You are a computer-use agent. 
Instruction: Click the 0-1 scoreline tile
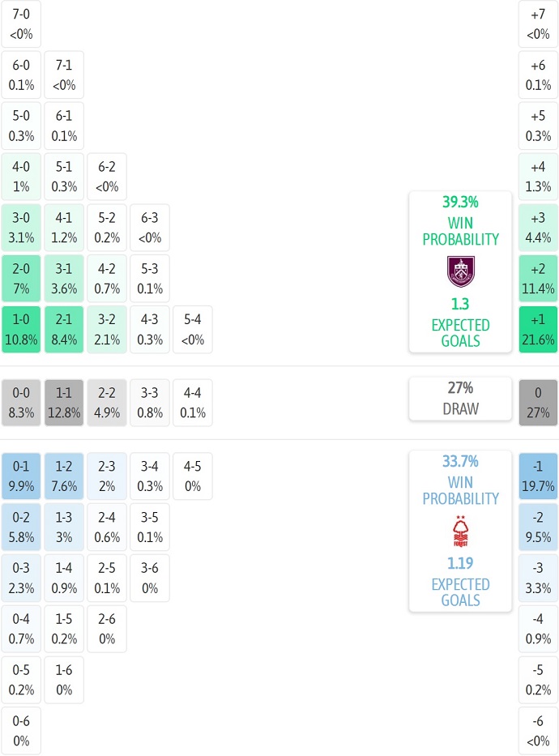(x=22, y=476)
